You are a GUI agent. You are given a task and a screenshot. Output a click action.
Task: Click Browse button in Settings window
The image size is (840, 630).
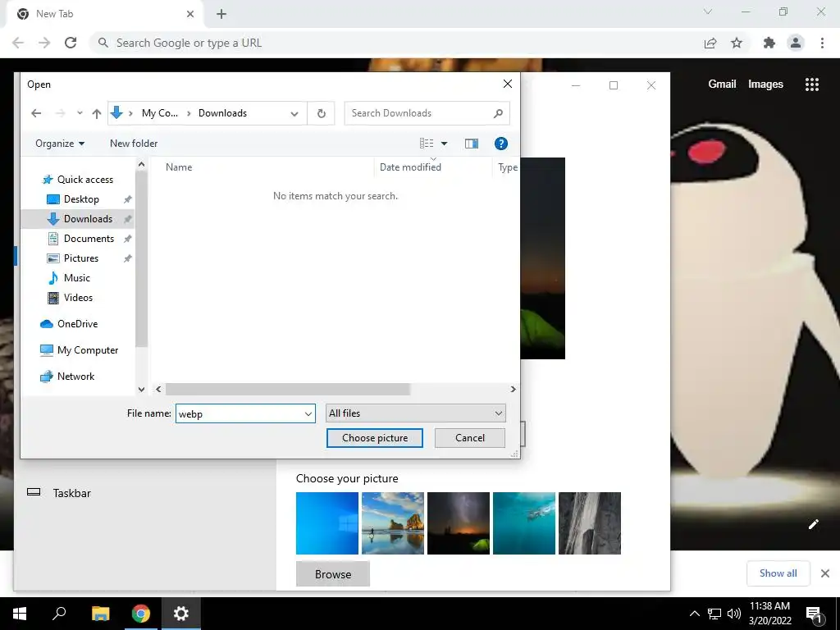[x=333, y=574]
